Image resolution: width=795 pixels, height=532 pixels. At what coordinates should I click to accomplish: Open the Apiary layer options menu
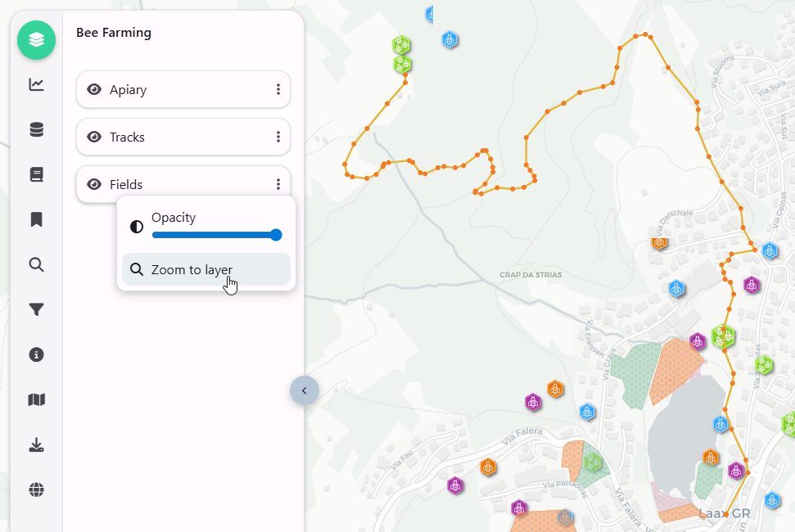click(278, 89)
